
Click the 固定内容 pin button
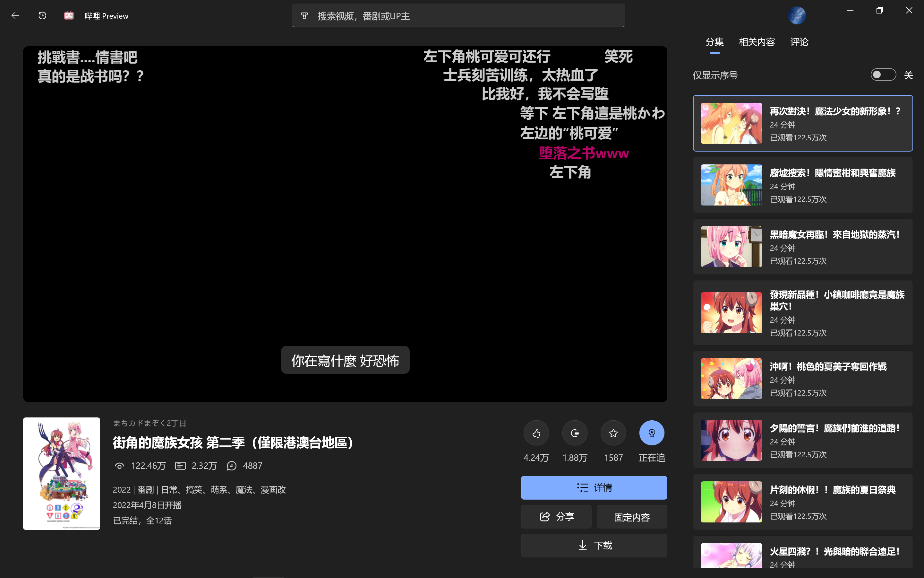point(631,516)
